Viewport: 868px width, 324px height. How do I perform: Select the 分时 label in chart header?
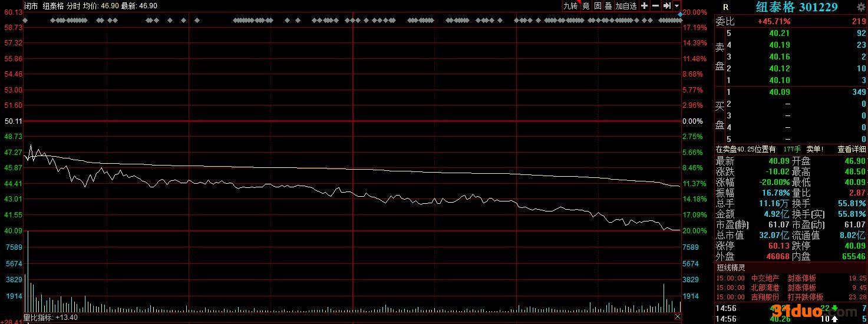pos(73,6)
